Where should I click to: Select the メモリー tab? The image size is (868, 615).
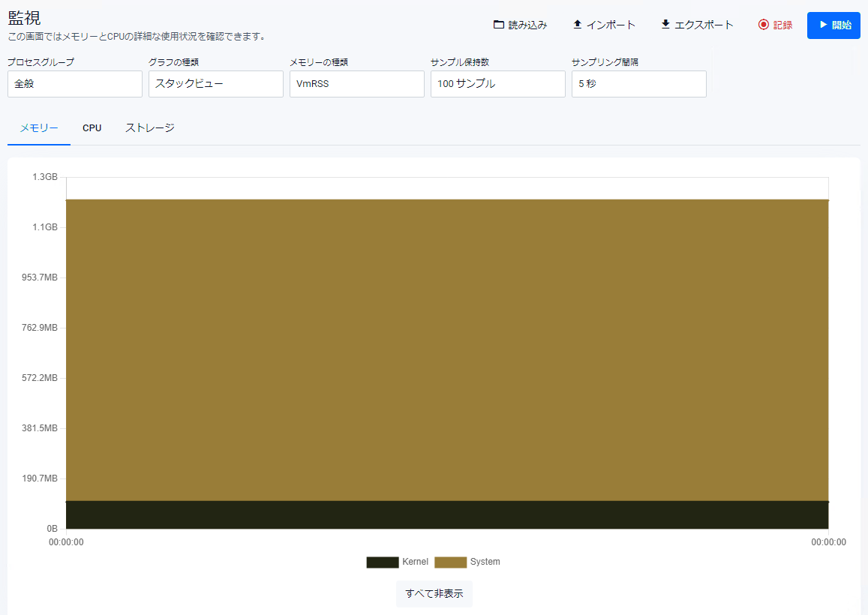[x=39, y=128]
